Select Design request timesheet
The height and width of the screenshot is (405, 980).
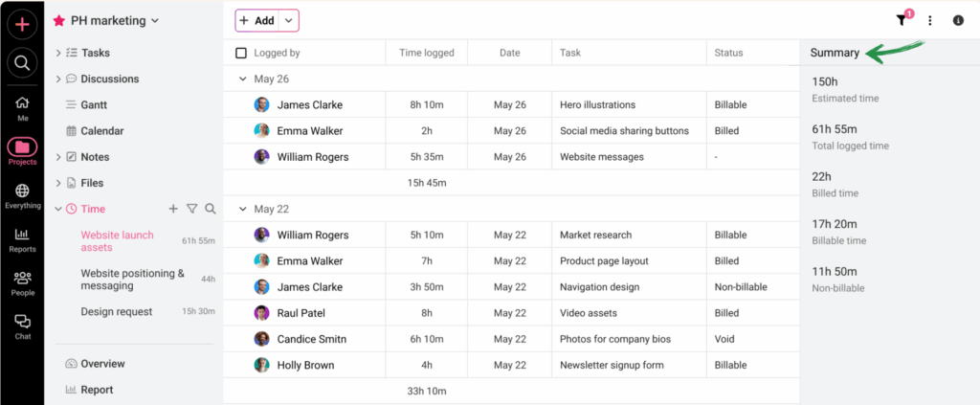click(116, 312)
